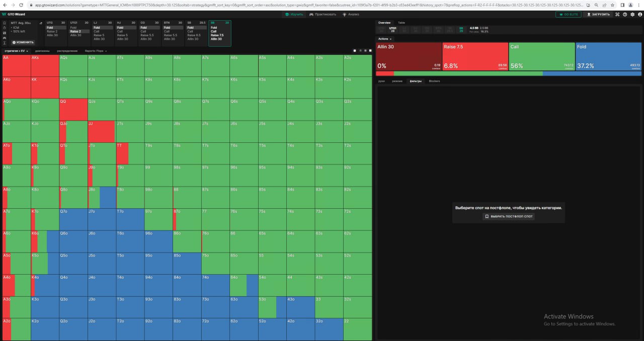Open the Reports: Flops dropdown
This screenshot has width=644, height=341.
[x=96, y=51]
